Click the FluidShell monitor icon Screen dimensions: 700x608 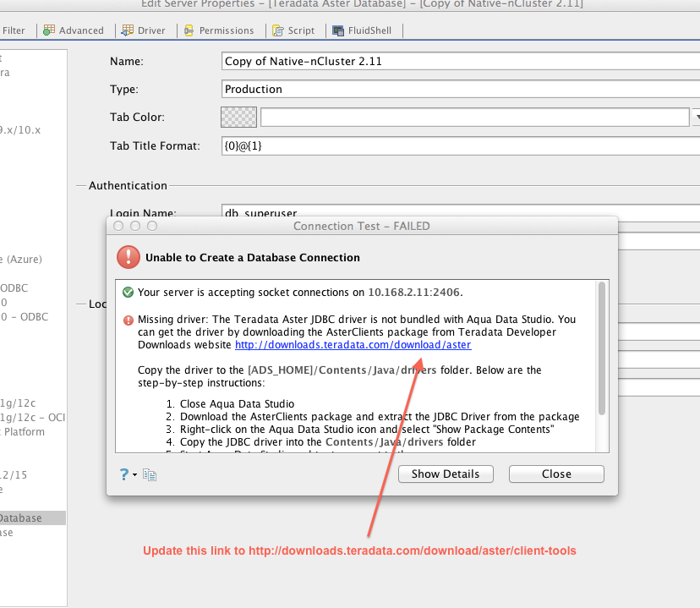pyautogui.click(x=338, y=30)
